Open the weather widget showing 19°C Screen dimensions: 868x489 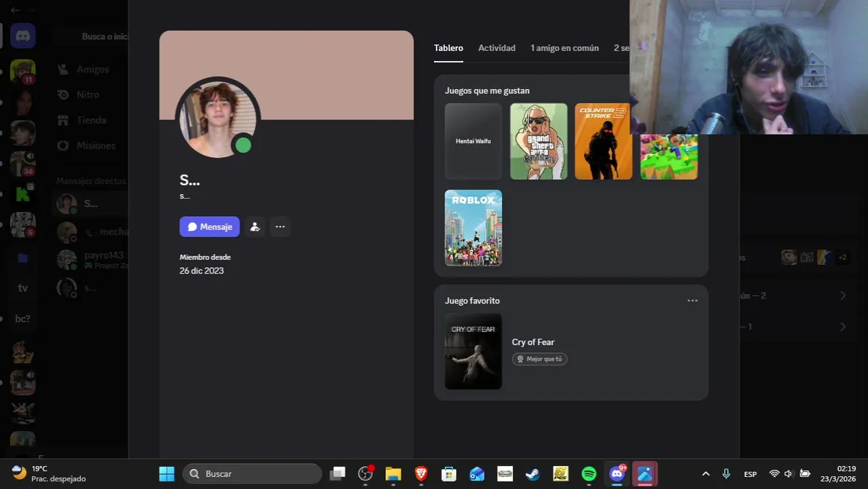point(49,474)
